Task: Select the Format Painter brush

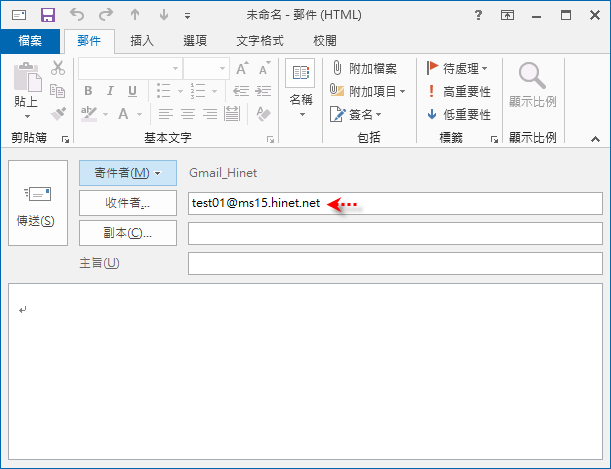Action: click(58, 114)
